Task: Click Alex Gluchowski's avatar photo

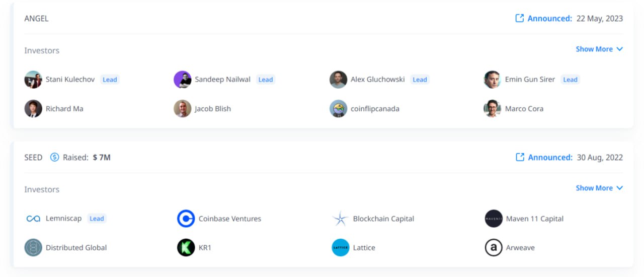Action: 338,80
